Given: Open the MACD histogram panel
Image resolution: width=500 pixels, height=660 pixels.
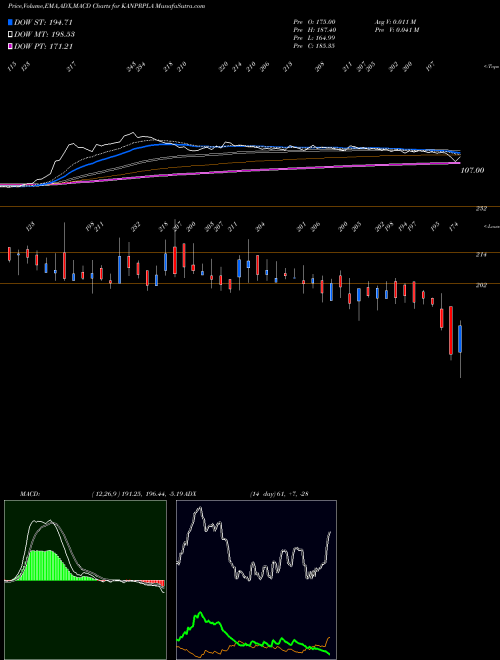Looking at the screenshot, I should 85,580.
